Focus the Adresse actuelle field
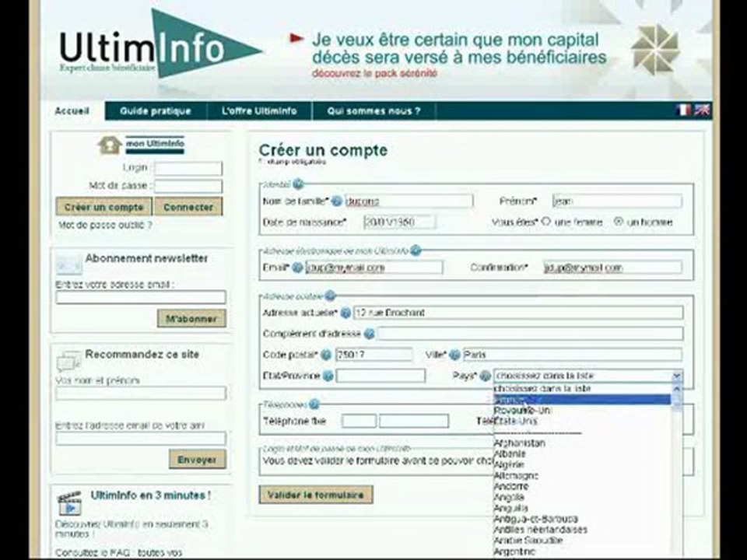 [x=518, y=313]
